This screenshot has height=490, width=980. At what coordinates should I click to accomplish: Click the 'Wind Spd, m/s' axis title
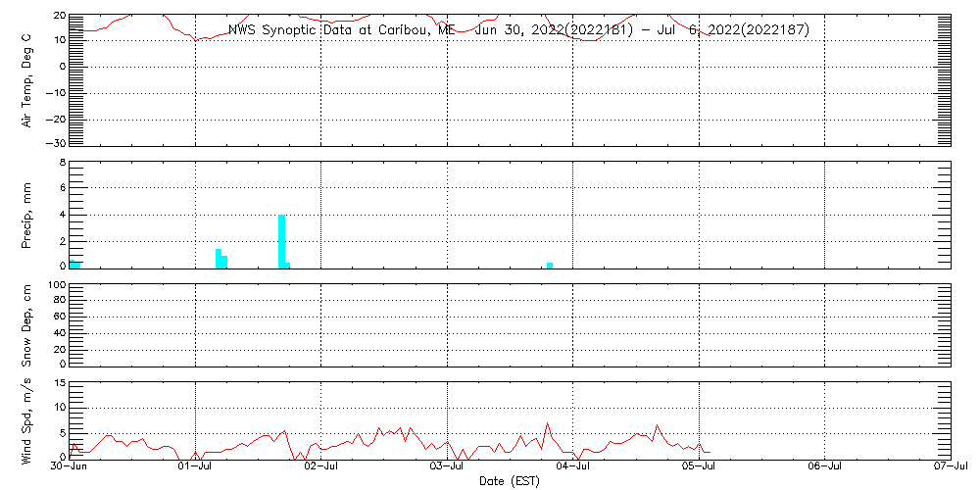(27, 419)
